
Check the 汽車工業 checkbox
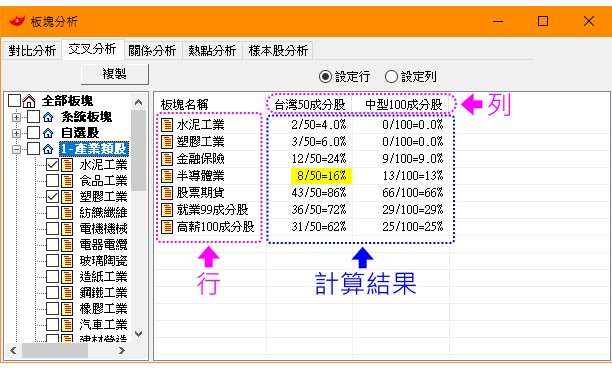52,325
